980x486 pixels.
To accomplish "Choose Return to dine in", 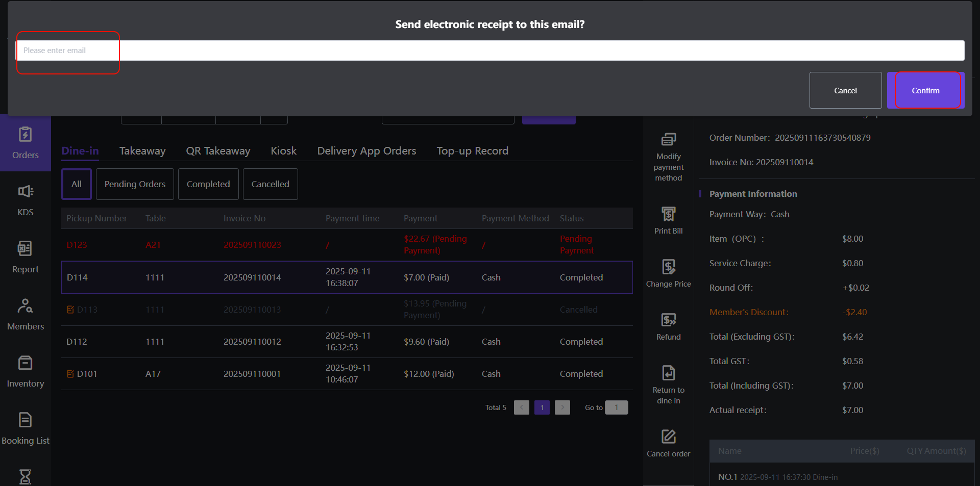I will click(x=668, y=373).
